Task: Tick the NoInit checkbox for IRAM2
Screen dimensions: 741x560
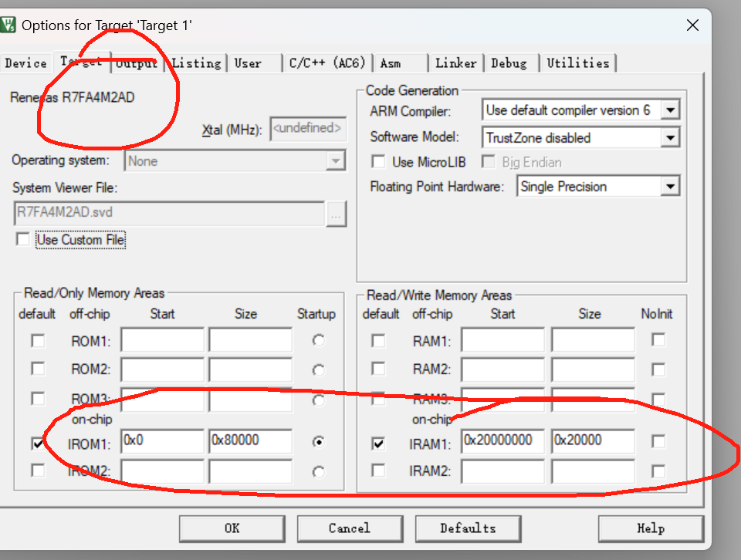Action: click(658, 471)
